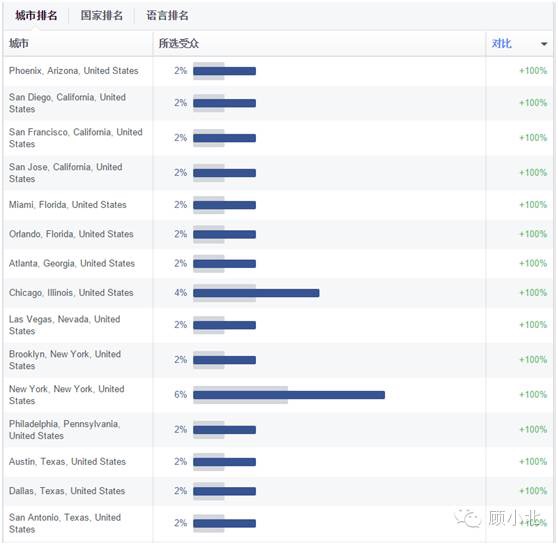Image resolution: width=558 pixels, height=545 pixels.
Task: Click the Miami, Florida city name
Action: click(68, 205)
